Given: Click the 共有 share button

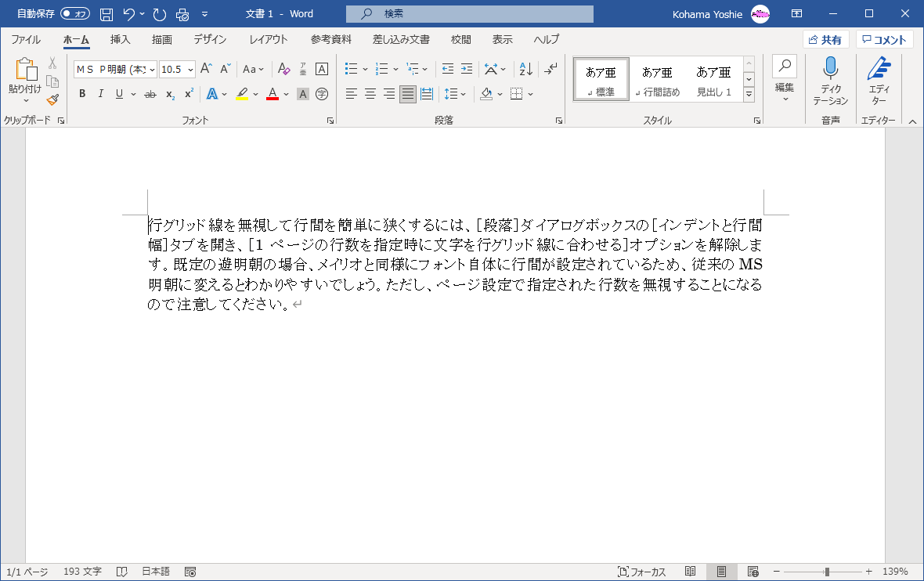Looking at the screenshot, I should point(825,40).
